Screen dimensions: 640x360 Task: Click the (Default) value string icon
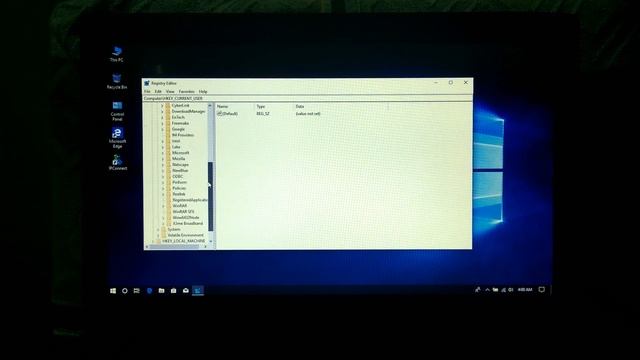click(220, 113)
